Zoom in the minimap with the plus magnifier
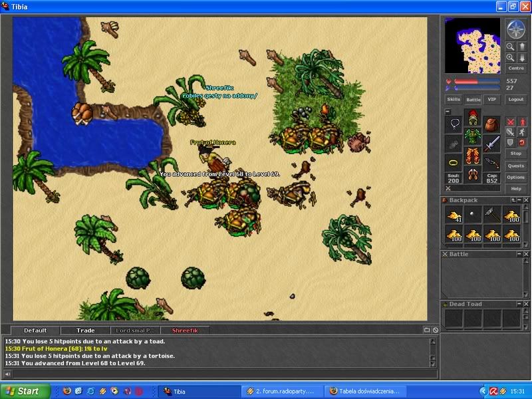Image resolution: width=532 pixels, height=399 pixels. point(510,58)
